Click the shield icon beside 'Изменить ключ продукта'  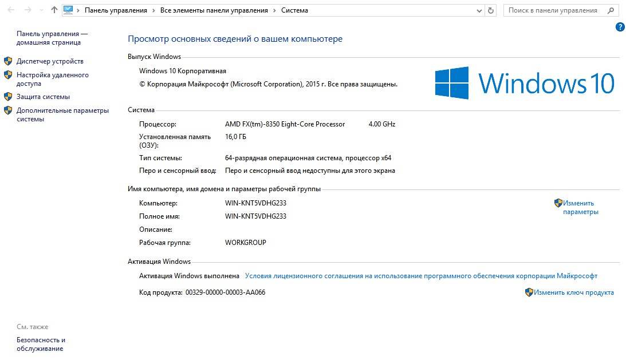[529, 292]
